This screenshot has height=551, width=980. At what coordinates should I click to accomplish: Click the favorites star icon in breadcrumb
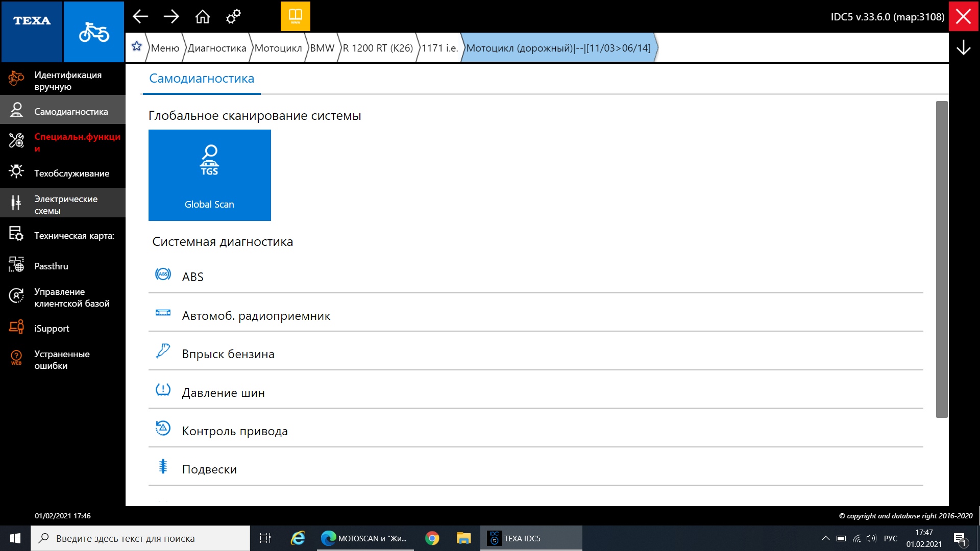136,47
